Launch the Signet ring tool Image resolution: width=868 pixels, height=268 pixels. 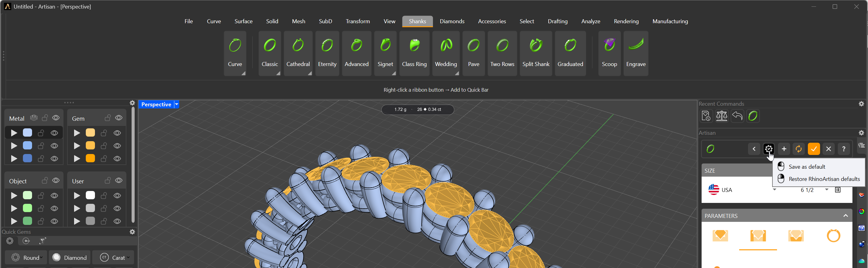point(385,53)
